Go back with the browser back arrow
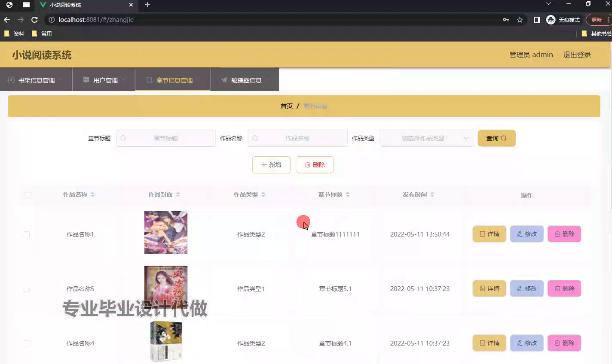The height and width of the screenshot is (364, 612). pos(7,20)
